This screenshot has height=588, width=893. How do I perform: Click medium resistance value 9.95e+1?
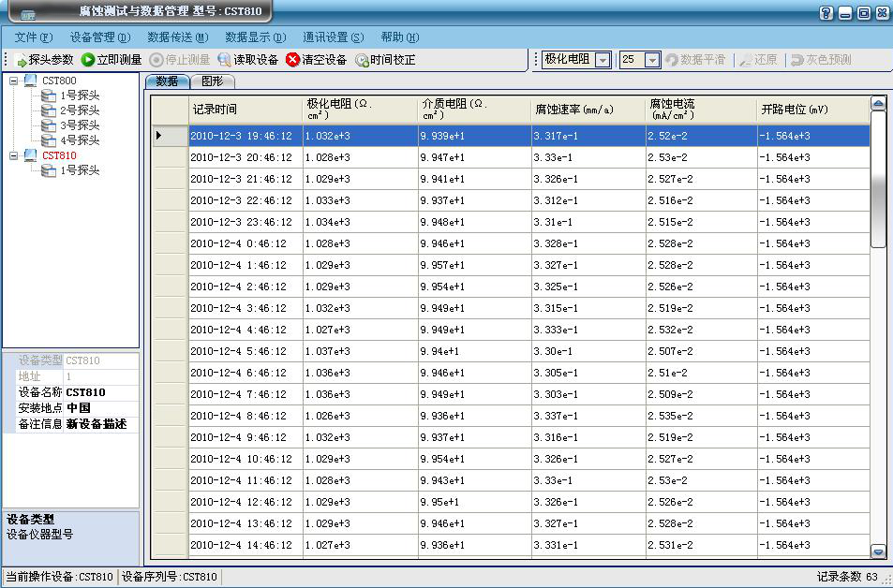475,502
